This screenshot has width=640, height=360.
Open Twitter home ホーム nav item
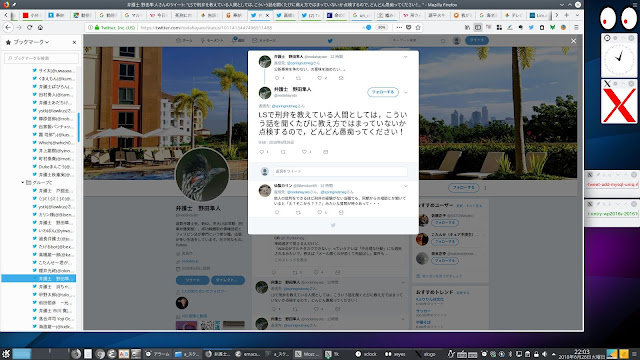click(x=184, y=40)
